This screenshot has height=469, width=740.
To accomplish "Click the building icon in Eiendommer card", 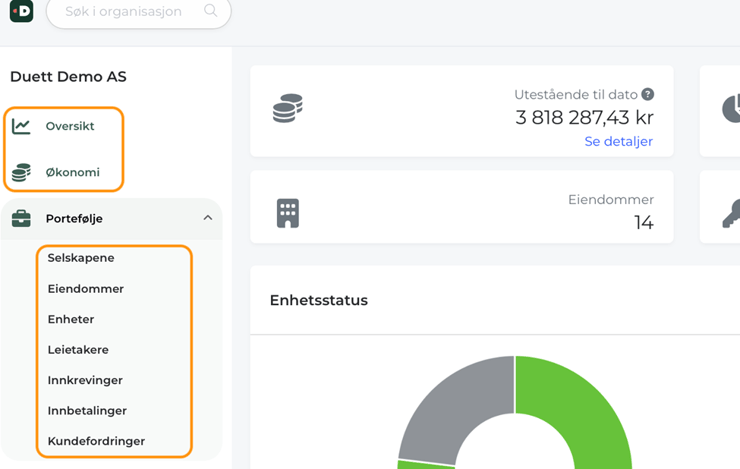I will coord(288,213).
